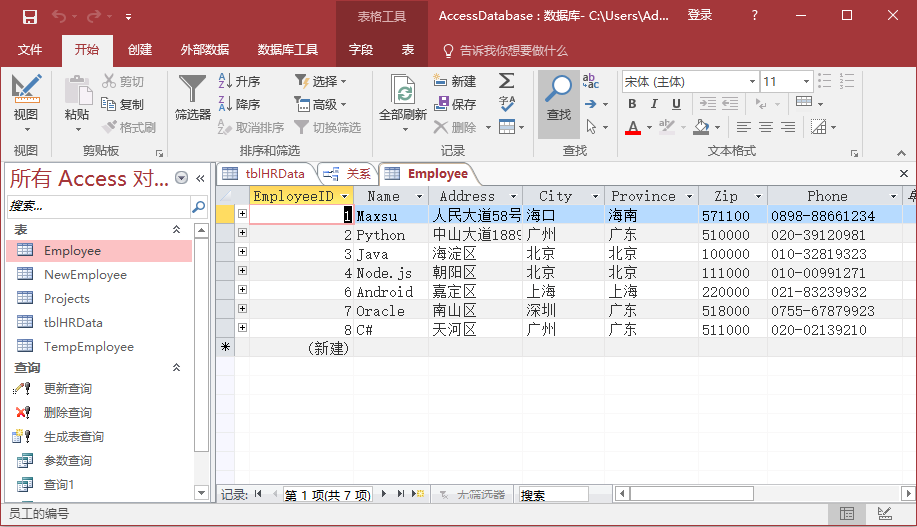Open datasheet view in the status bar
This screenshot has height=527, width=917.
(847, 514)
